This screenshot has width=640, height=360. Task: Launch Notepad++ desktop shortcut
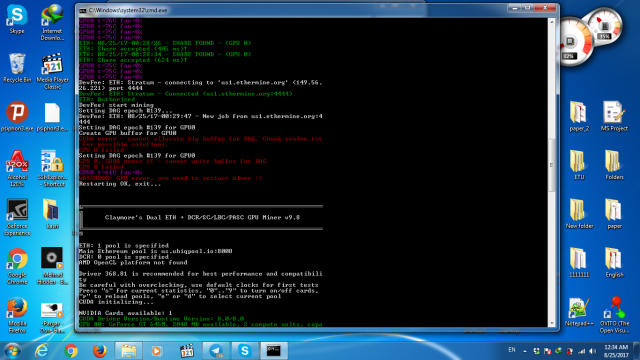click(579, 312)
